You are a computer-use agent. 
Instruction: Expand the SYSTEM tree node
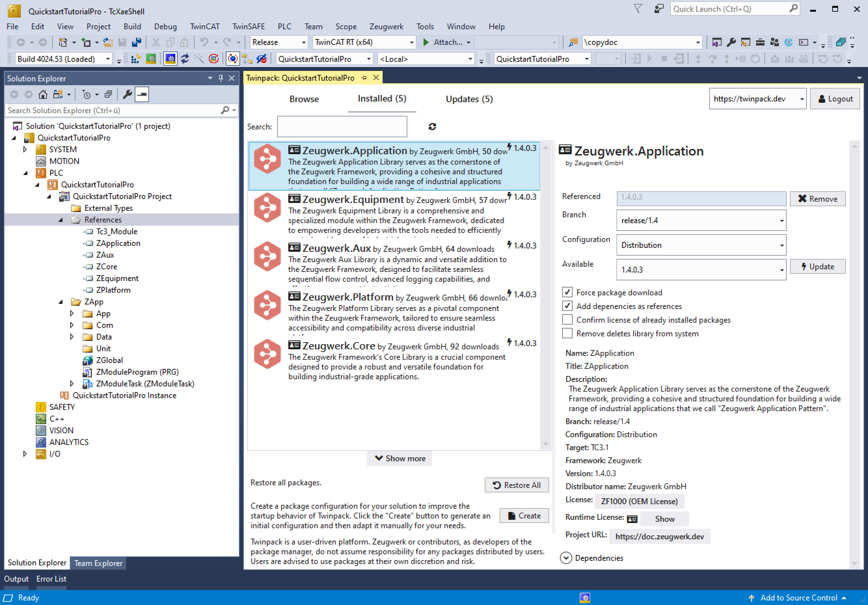tap(25, 149)
